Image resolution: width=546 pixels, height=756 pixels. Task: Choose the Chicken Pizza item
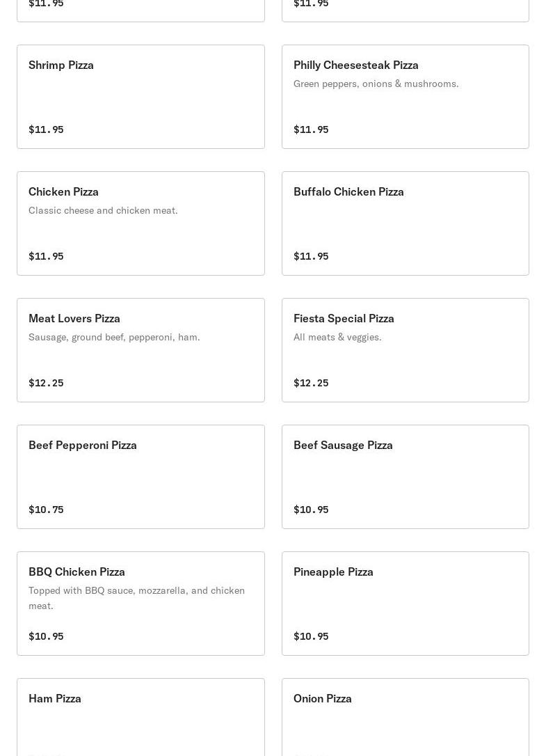point(140,223)
